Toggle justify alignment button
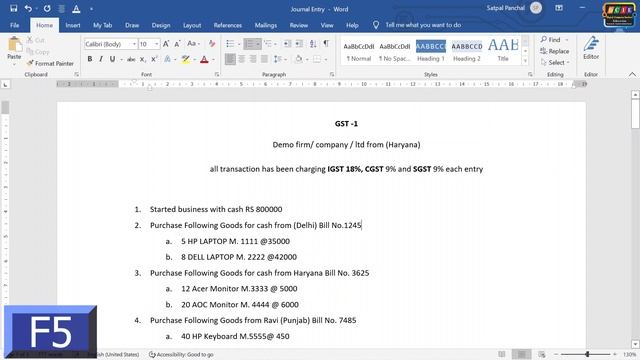This screenshot has width=640, height=360. 264,60
